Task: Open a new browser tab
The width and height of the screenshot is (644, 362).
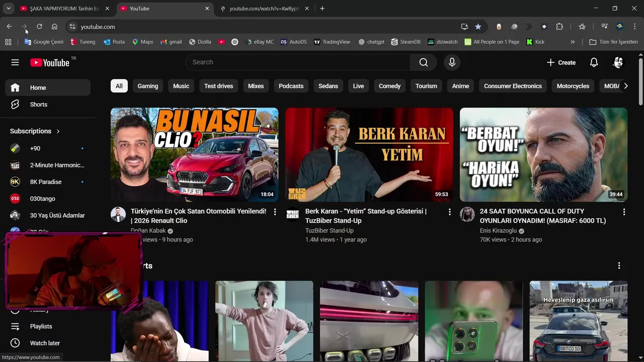Action: (x=322, y=9)
